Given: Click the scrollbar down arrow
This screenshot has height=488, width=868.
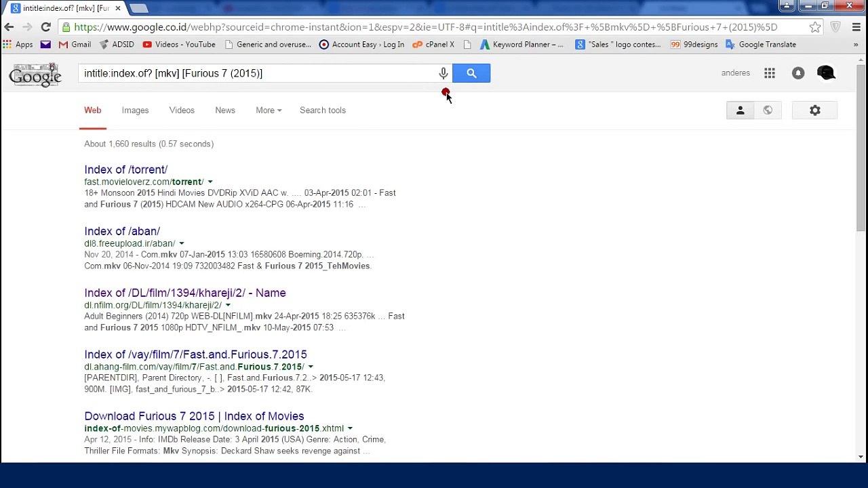Looking at the screenshot, I should (861, 457).
